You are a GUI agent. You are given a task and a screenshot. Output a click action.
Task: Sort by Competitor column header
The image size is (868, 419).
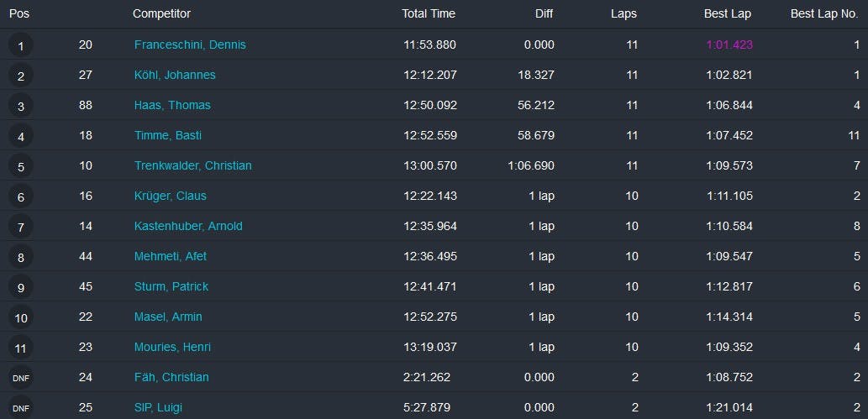pyautogui.click(x=161, y=13)
